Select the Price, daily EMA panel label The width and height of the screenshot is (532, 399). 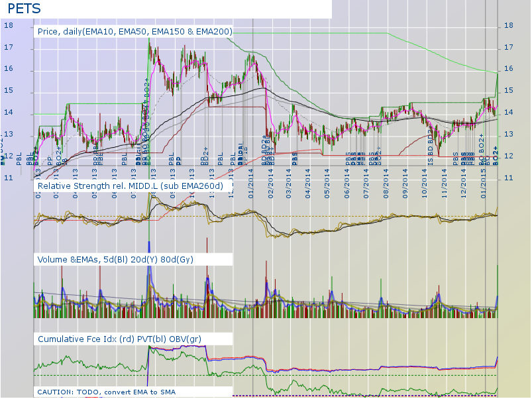(x=134, y=32)
